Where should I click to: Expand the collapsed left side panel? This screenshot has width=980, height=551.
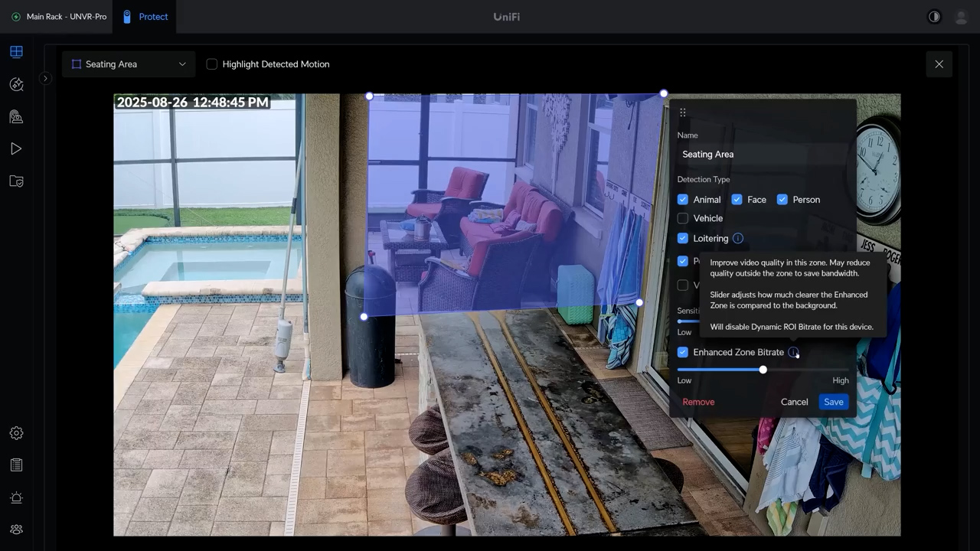[45, 78]
